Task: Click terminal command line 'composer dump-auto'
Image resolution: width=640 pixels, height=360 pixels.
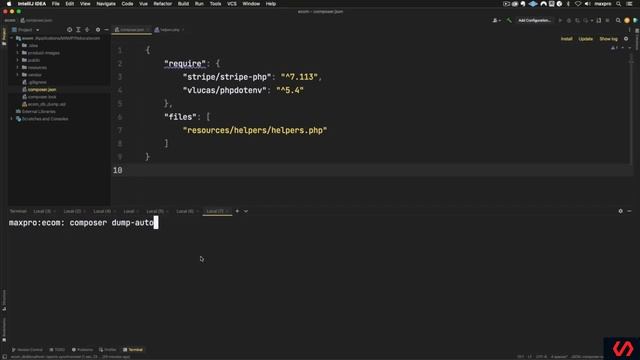Action: tap(111, 223)
